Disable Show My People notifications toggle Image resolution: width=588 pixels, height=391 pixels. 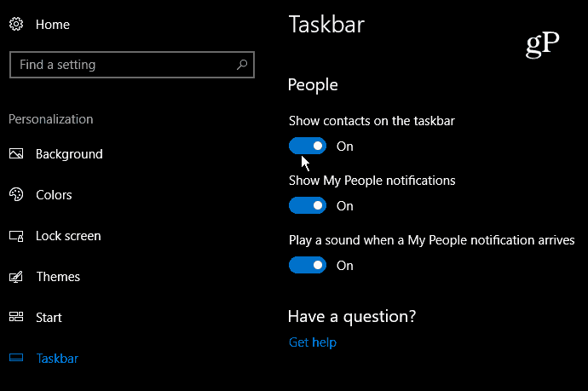[308, 205]
